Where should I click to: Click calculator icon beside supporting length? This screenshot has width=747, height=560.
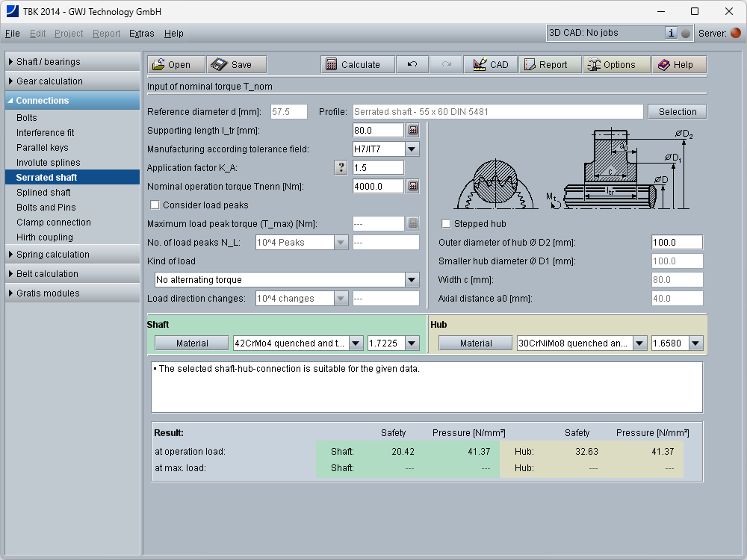click(412, 130)
